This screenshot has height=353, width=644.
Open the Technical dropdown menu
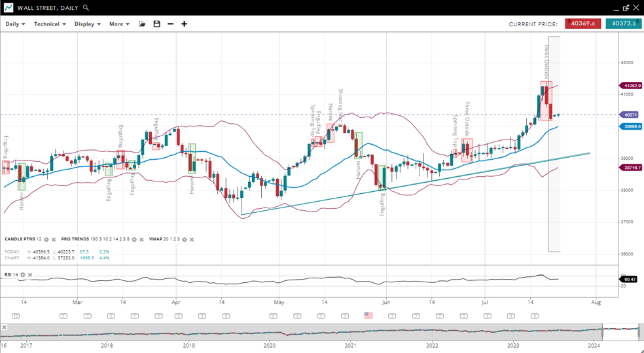point(50,24)
